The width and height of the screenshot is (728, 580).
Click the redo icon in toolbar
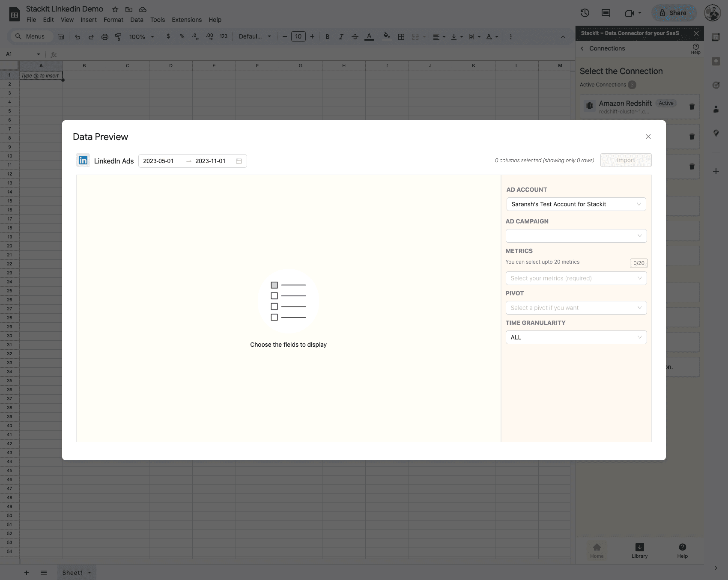coord(91,37)
